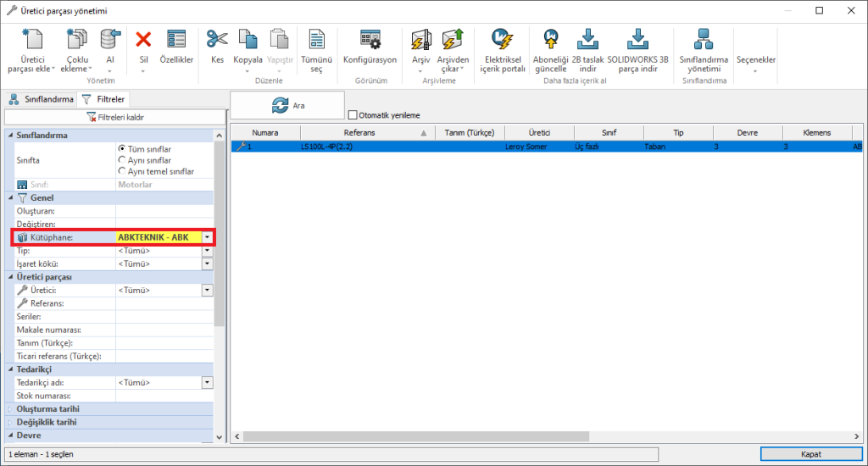Click the Ara search button

[x=287, y=105]
